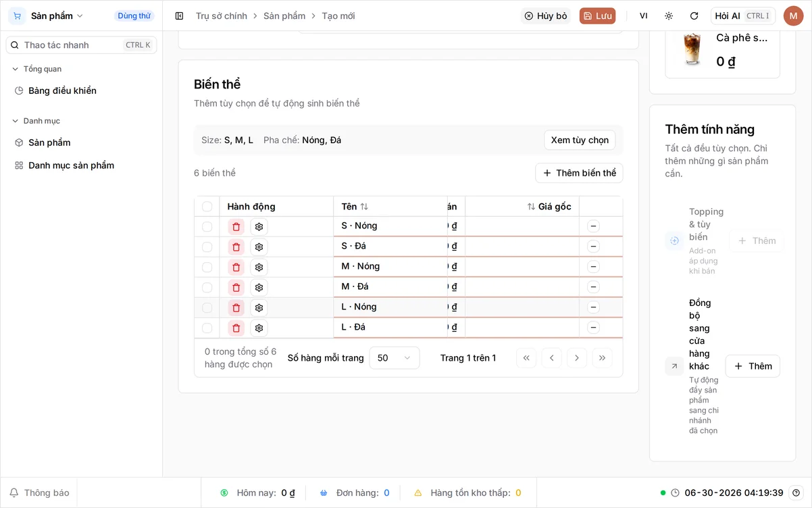The image size is (812, 508).
Task: Check the S · Đá row checkbox
Action: coord(207,247)
